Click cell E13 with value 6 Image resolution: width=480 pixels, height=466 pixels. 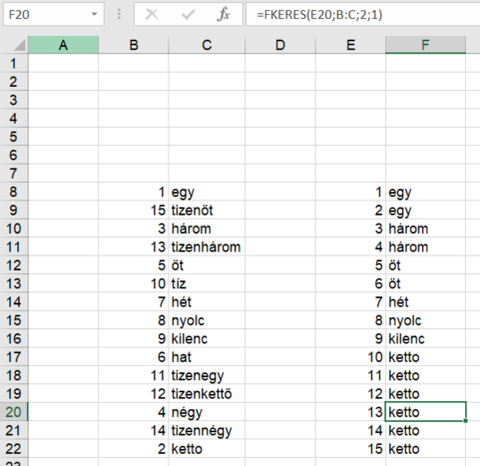click(350, 284)
